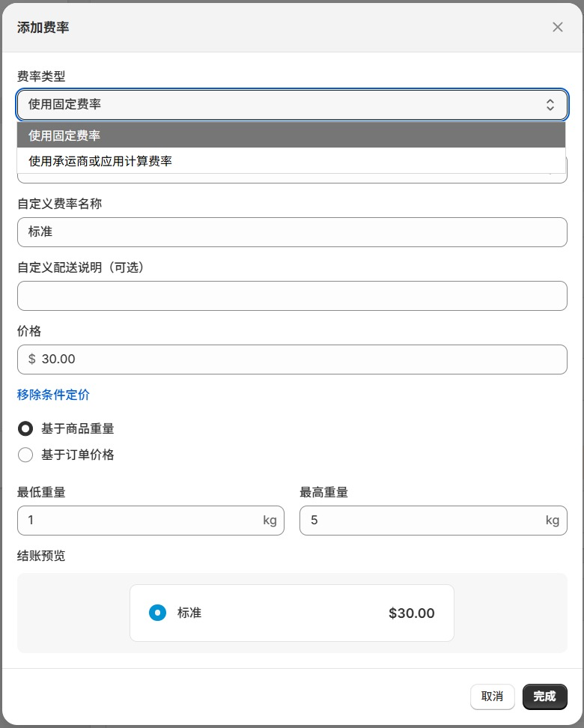Select the 基于订单价格 radio button
Image resolution: width=584 pixels, height=728 pixels.
point(25,455)
